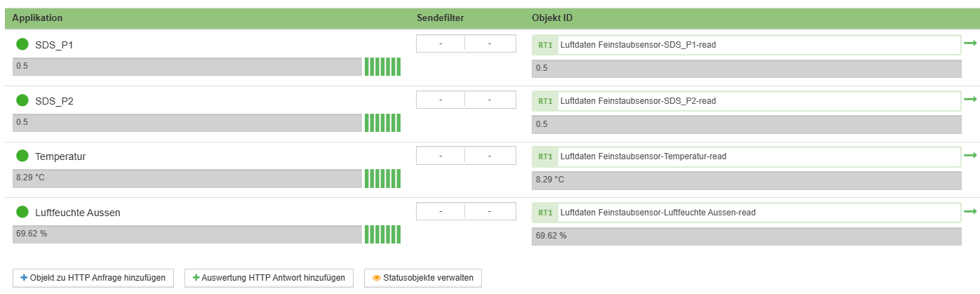Open Statusobjekte verwalten with the eye icon

(423, 278)
